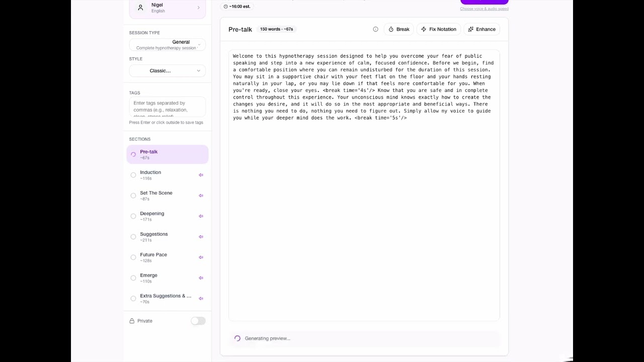Open the Style Classic dropdown

[x=168, y=71]
